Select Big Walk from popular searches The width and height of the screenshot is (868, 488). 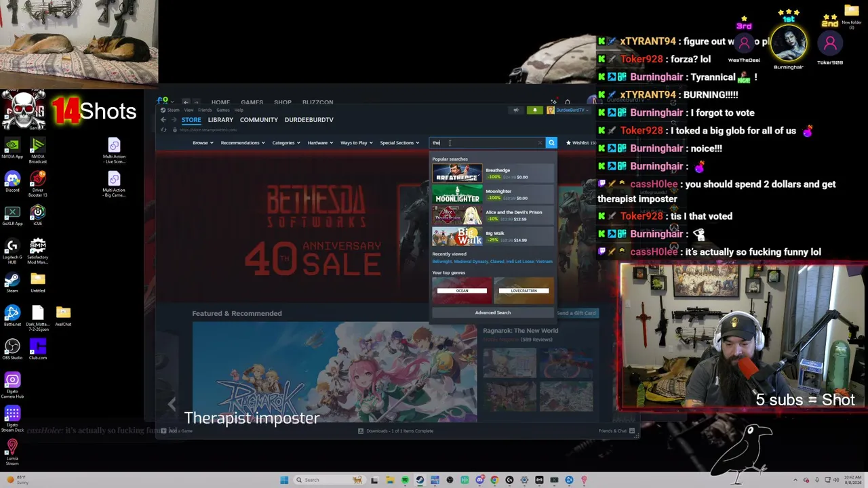tap(493, 237)
